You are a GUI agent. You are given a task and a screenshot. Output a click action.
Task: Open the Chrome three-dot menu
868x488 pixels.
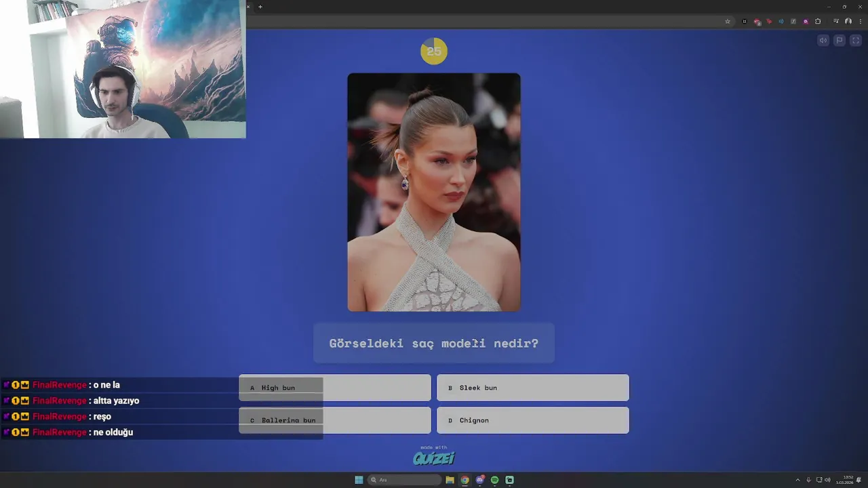(x=861, y=22)
